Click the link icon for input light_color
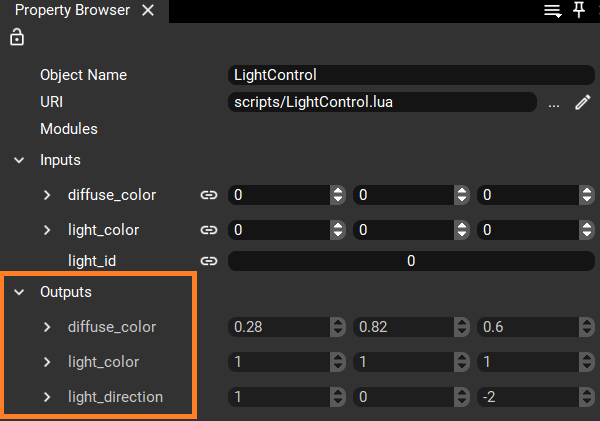Image resolution: width=600 pixels, height=421 pixels. pyautogui.click(x=209, y=230)
